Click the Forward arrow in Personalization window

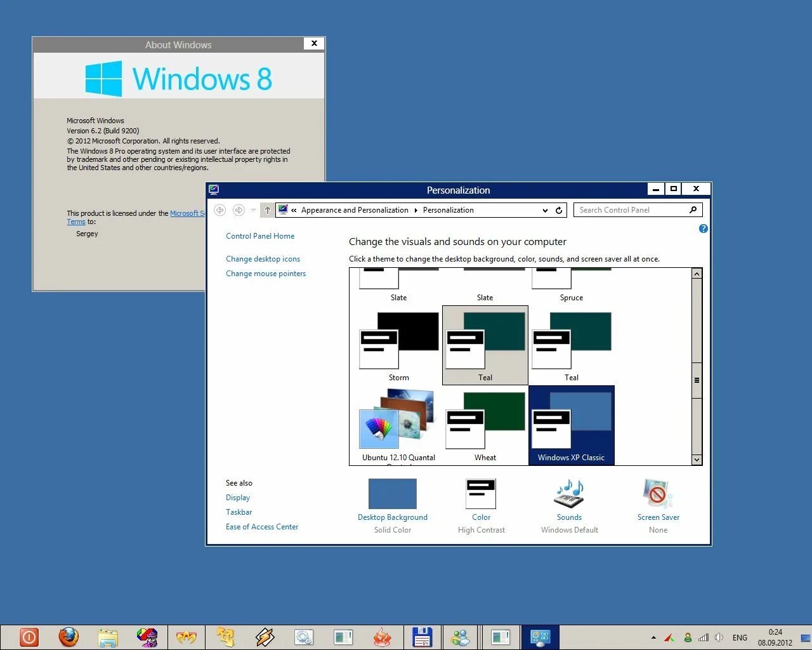239,210
